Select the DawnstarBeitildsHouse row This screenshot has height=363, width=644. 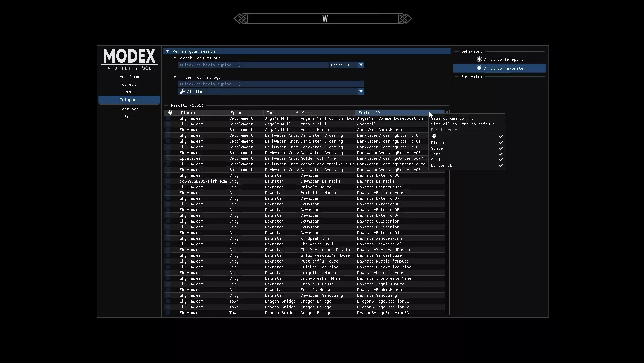click(304, 193)
